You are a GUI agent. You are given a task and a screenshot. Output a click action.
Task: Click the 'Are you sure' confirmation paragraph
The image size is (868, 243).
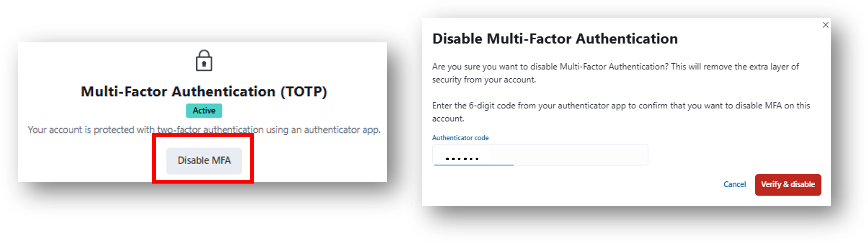click(615, 67)
